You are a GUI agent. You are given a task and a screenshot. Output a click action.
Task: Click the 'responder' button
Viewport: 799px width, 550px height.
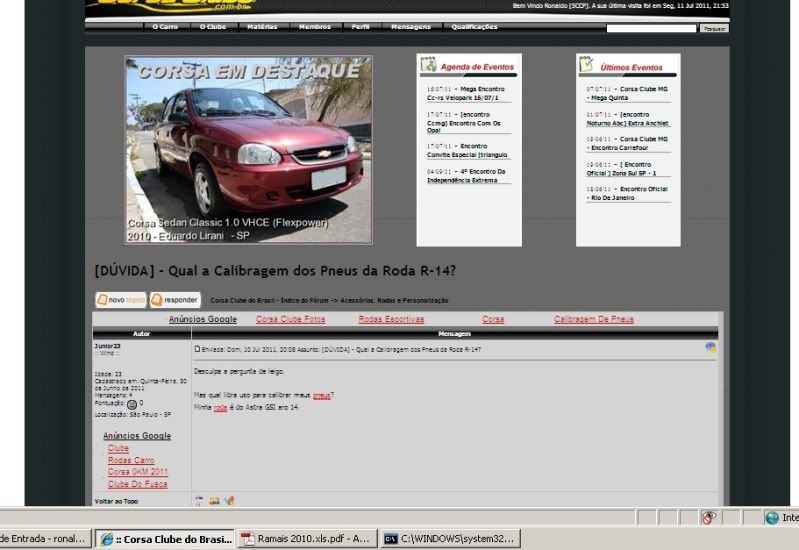point(175,300)
